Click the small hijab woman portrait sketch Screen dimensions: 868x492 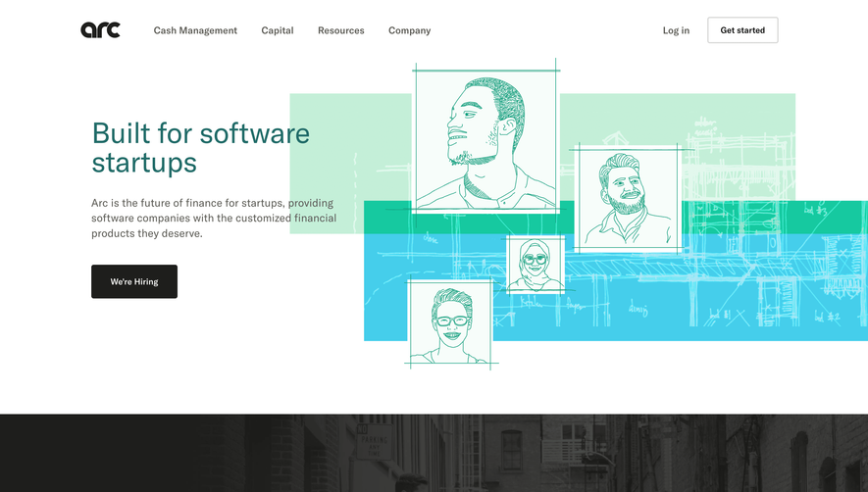pyautogui.click(x=536, y=264)
